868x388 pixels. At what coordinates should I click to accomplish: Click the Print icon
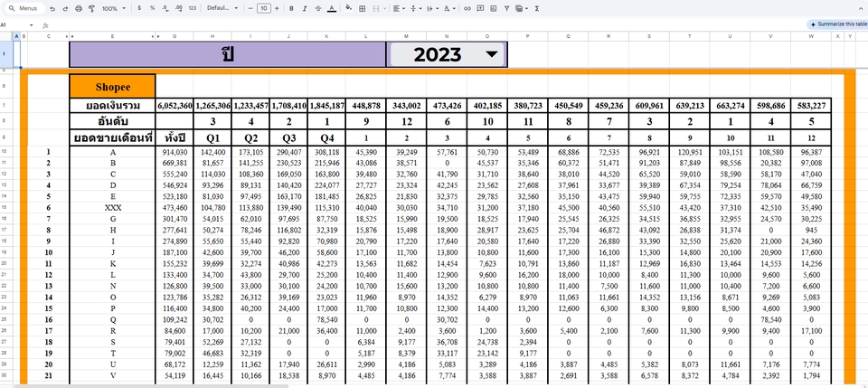pos(78,8)
